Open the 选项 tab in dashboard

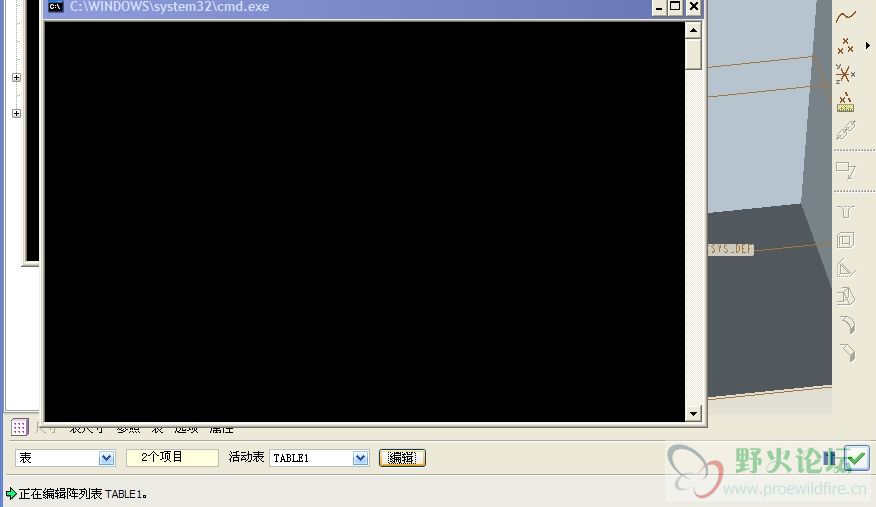point(187,429)
